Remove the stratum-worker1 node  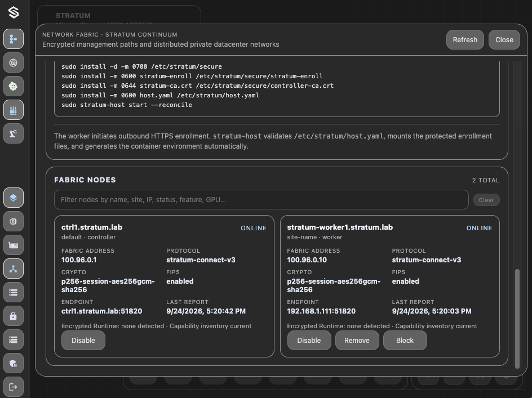(357, 341)
